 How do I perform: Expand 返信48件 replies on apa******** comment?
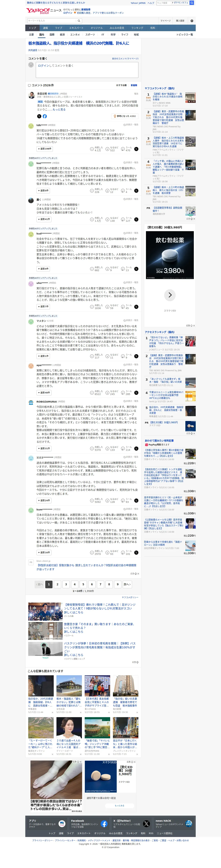tap(44, 393)
